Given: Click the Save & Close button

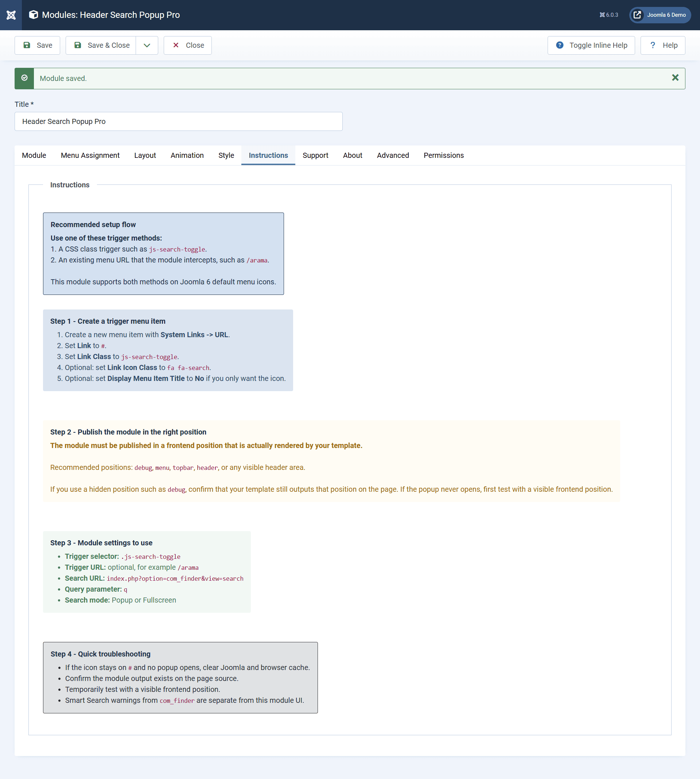Looking at the screenshot, I should tap(101, 45).
